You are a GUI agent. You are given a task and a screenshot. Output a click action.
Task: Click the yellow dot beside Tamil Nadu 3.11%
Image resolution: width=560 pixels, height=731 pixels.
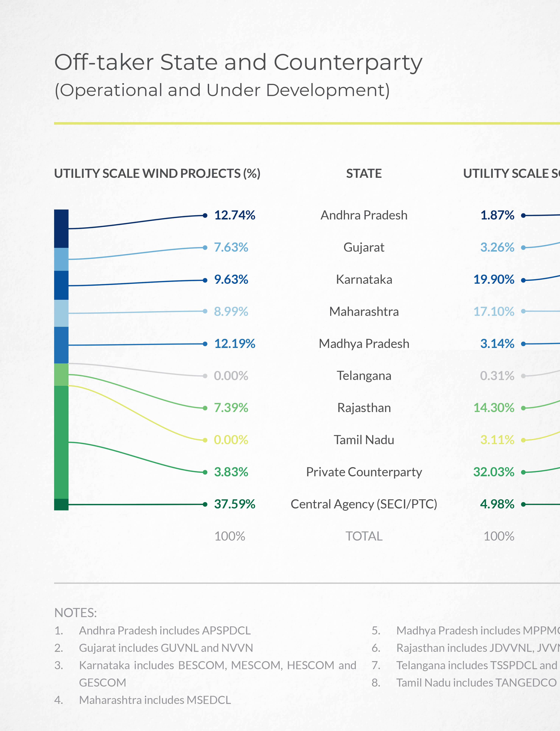[523, 440]
